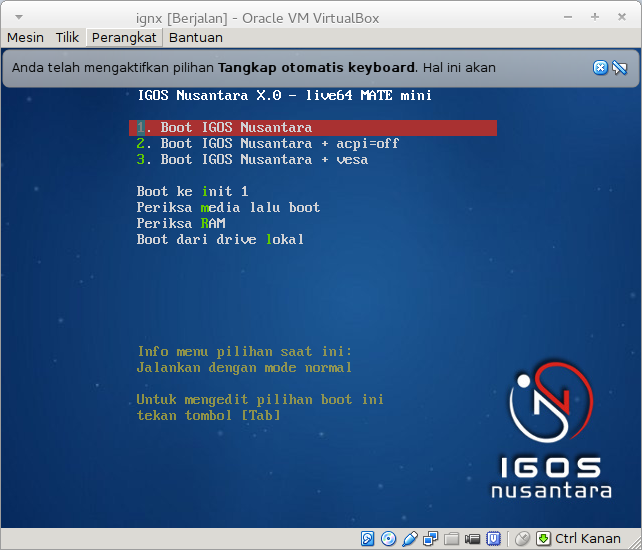Open the Perangkat menu
This screenshot has height=550, width=642.
pyautogui.click(x=124, y=38)
